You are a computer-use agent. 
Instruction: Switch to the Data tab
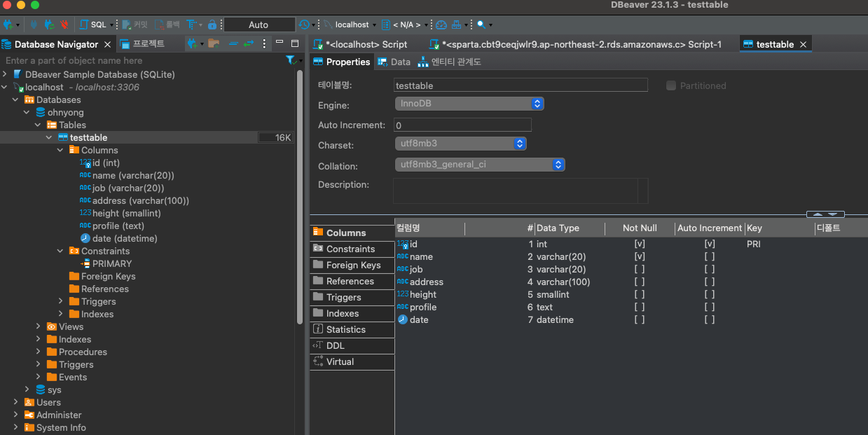(x=394, y=62)
